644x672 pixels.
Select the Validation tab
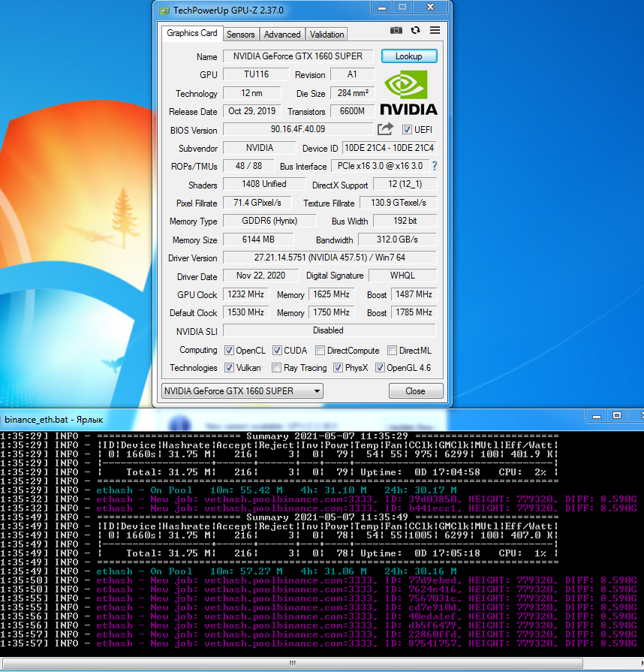(x=327, y=35)
